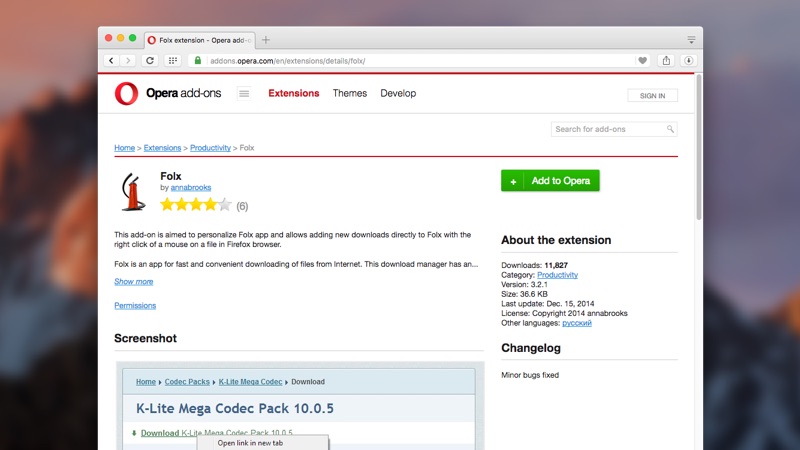Go forward with the forward arrow
The image size is (800, 450).
(x=129, y=60)
